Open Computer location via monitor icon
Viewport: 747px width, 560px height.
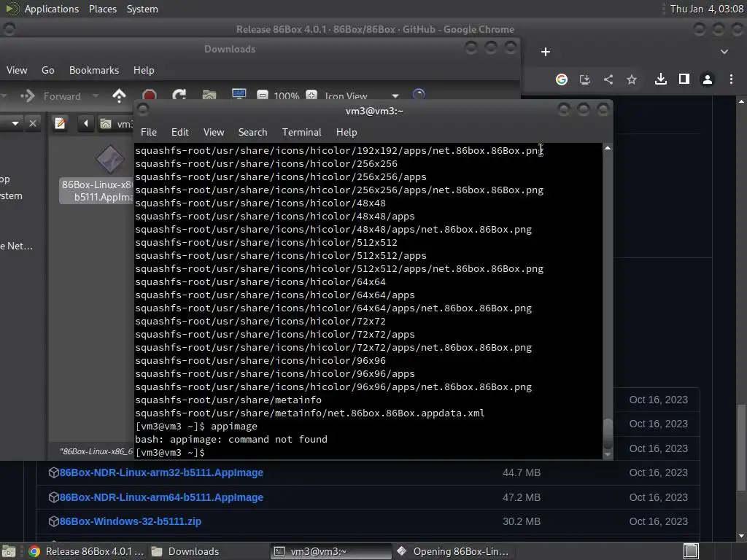point(239,96)
